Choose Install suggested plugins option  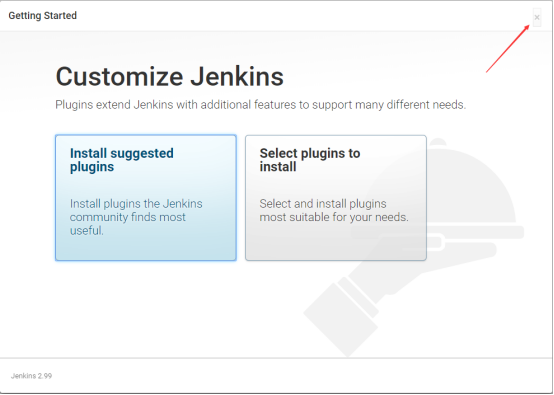[146, 198]
